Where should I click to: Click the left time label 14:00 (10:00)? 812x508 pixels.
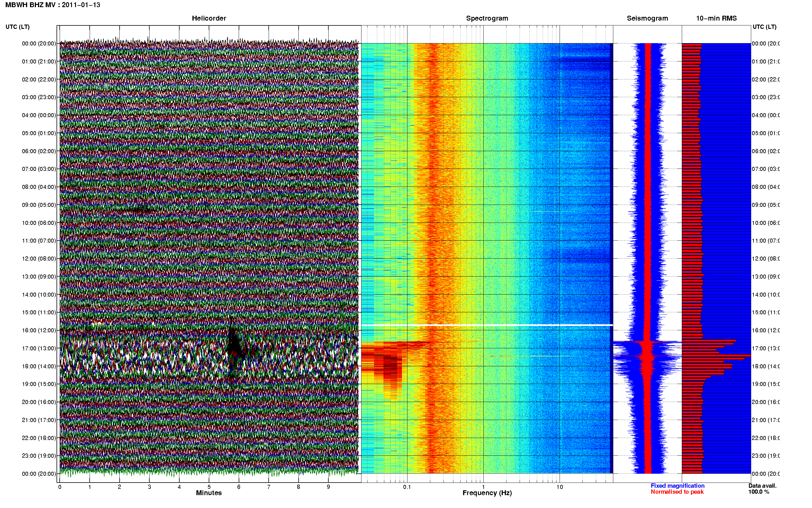(x=39, y=295)
